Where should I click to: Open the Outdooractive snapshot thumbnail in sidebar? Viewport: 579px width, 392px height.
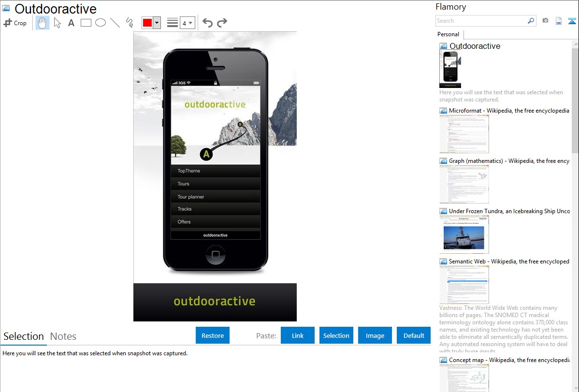[450, 69]
